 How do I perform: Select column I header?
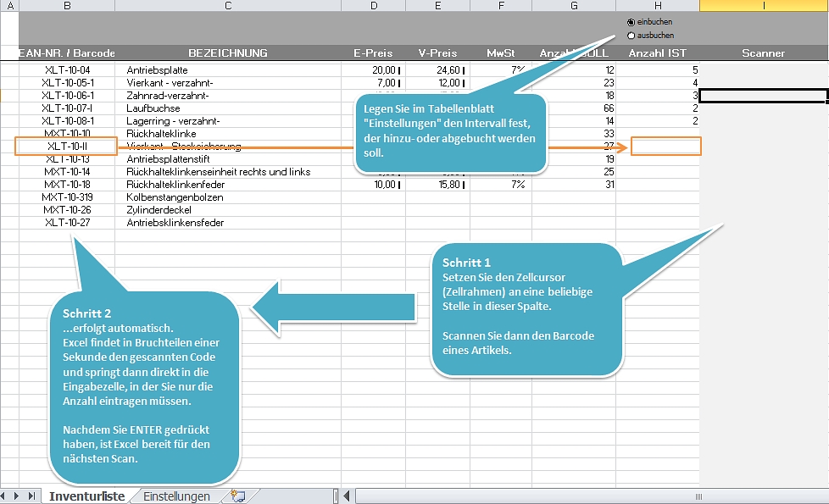(764, 6)
